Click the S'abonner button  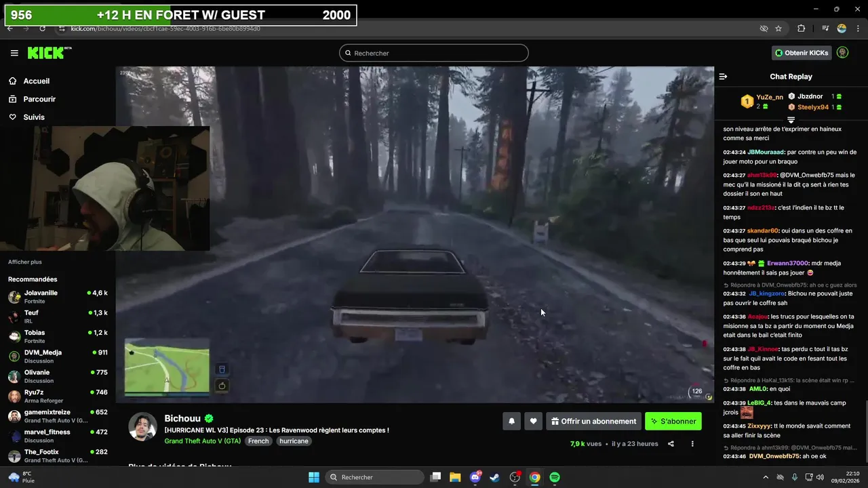[673, 421]
